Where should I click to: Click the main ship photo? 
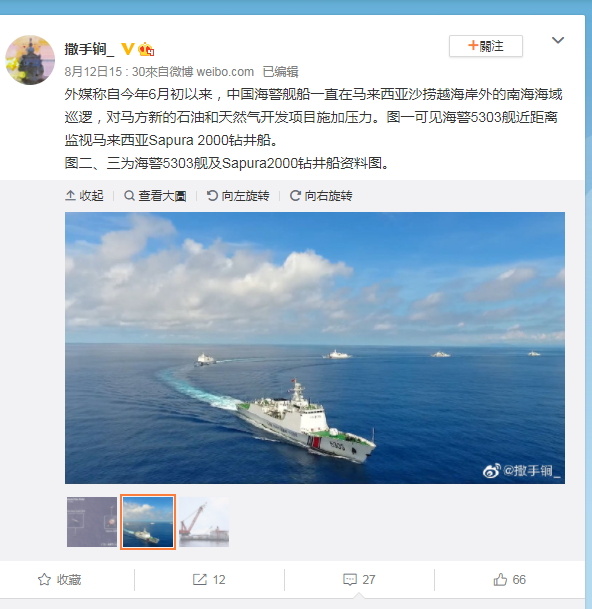[x=315, y=348]
